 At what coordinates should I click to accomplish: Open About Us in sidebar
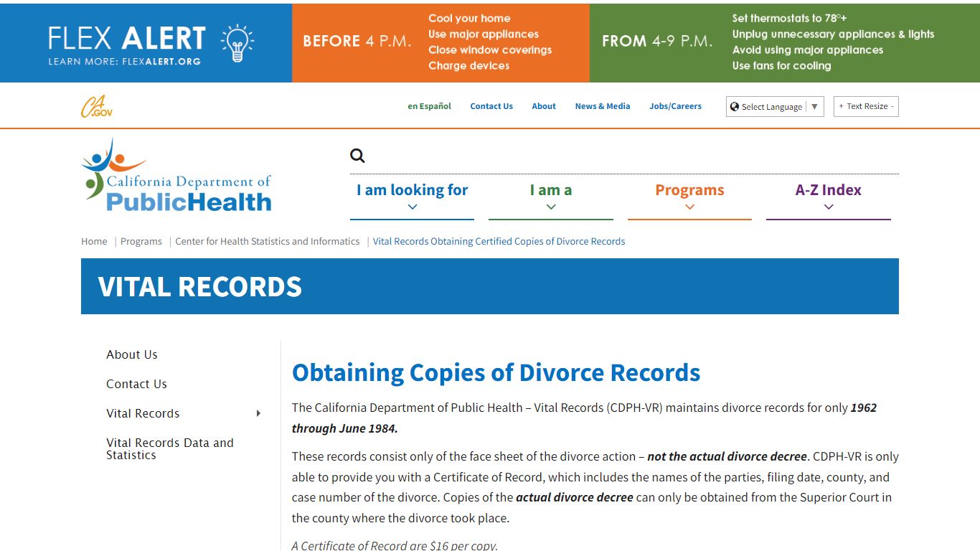(132, 354)
